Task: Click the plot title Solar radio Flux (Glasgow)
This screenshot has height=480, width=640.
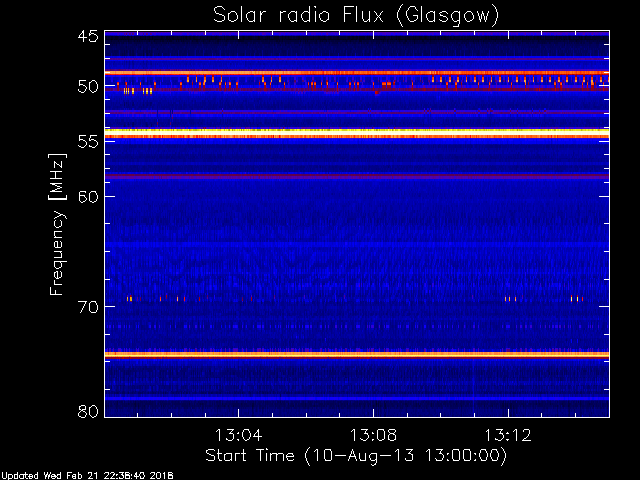Action: (x=356, y=15)
